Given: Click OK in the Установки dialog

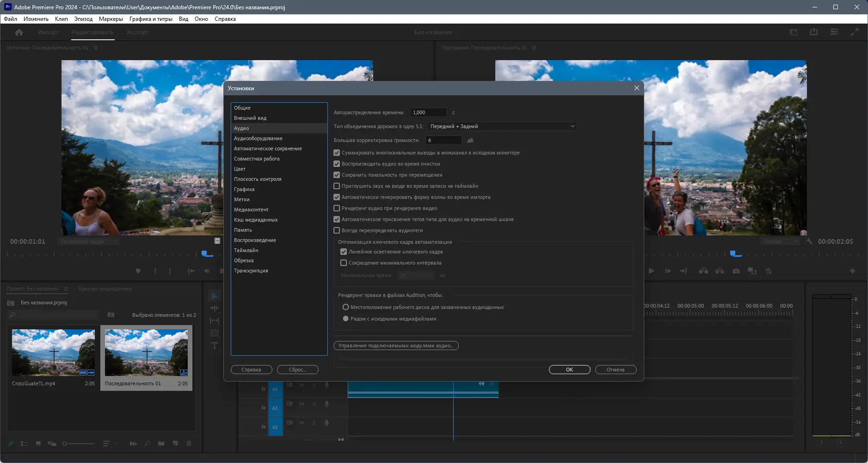Looking at the screenshot, I should click(x=570, y=370).
